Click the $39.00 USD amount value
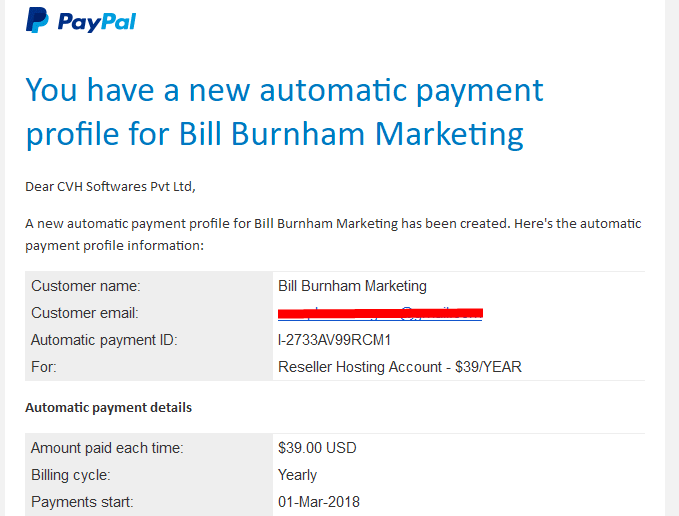 pyautogui.click(x=317, y=448)
